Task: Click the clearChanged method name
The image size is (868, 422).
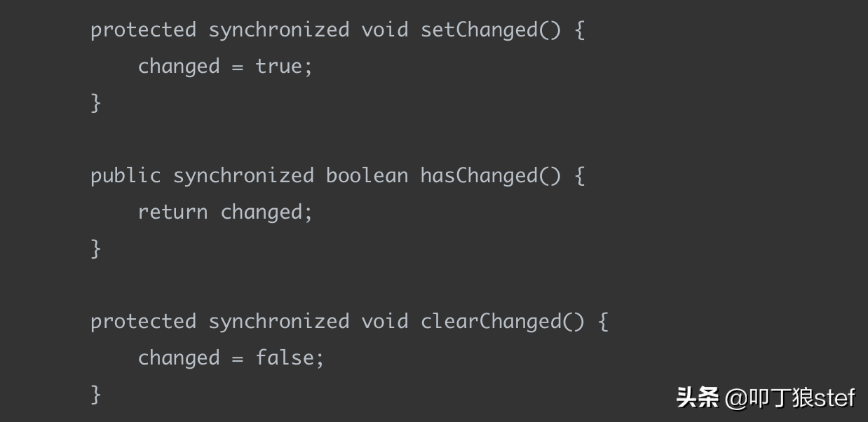Action: 491,322
